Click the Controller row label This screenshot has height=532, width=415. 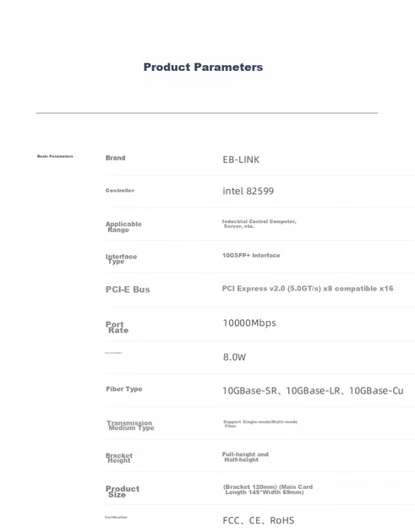(x=120, y=190)
